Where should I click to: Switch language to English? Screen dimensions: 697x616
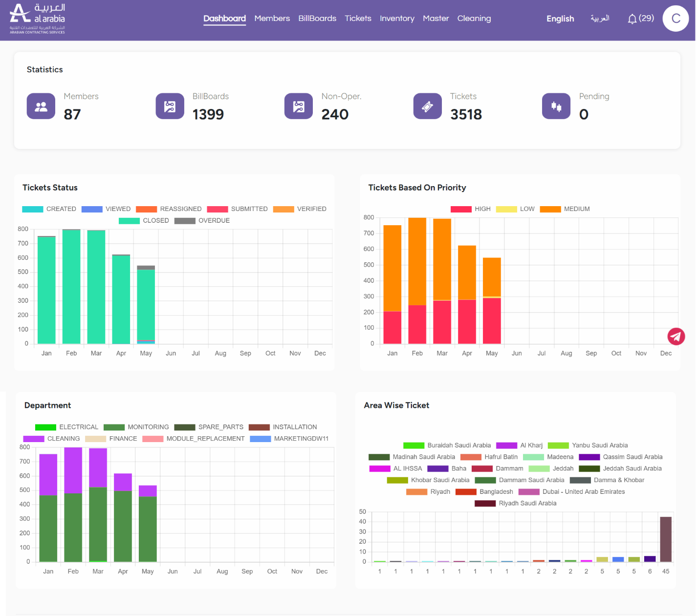[x=560, y=19]
